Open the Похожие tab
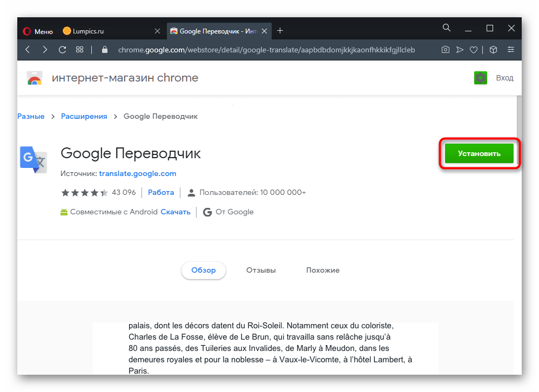The height and width of the screenshot is (392, 539). tap(323, 271)
